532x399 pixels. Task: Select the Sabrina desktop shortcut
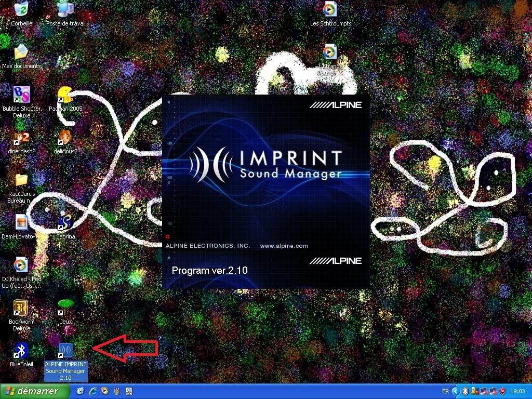(65, 223)
